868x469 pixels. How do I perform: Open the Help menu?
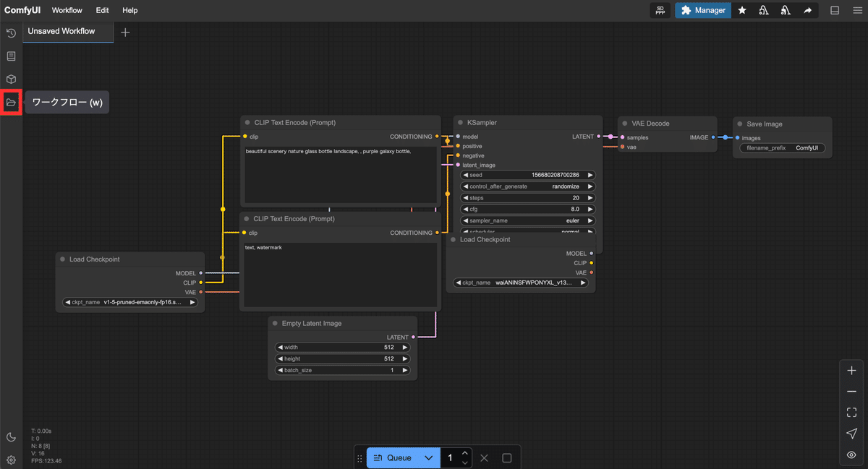point(129,10)
